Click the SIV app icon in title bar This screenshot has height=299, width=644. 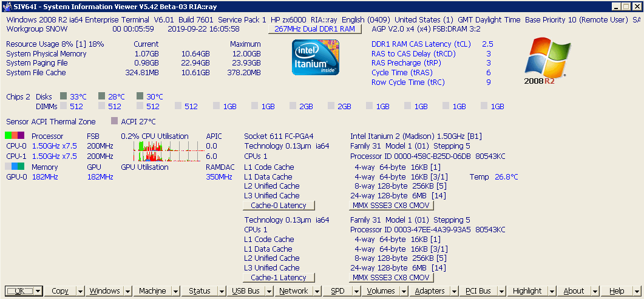pyautogui.click(x=7, y=7)
